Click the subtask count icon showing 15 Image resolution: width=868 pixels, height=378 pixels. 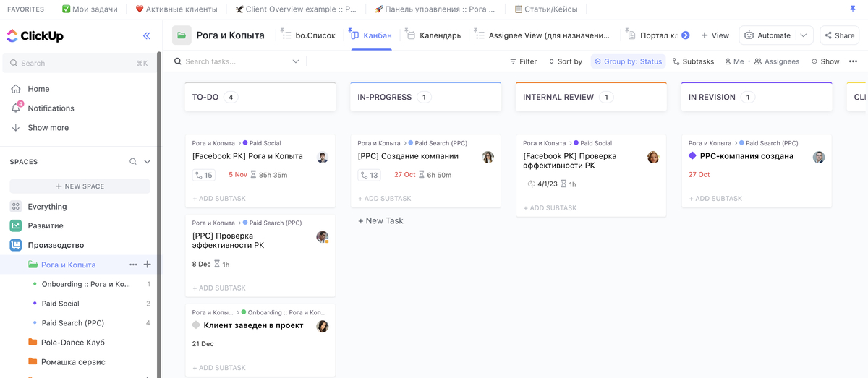pos(203,175)
